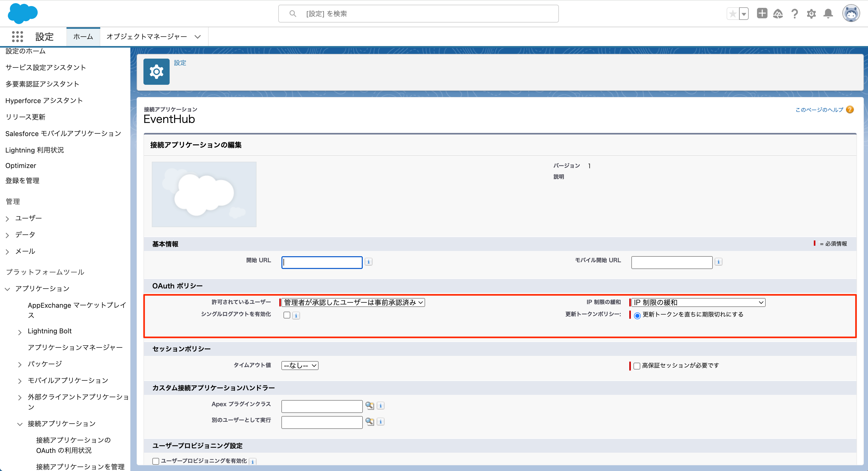
Task: Check ユーザープロビジョニングを有効化 checkbox
Action: coord(156,461)
